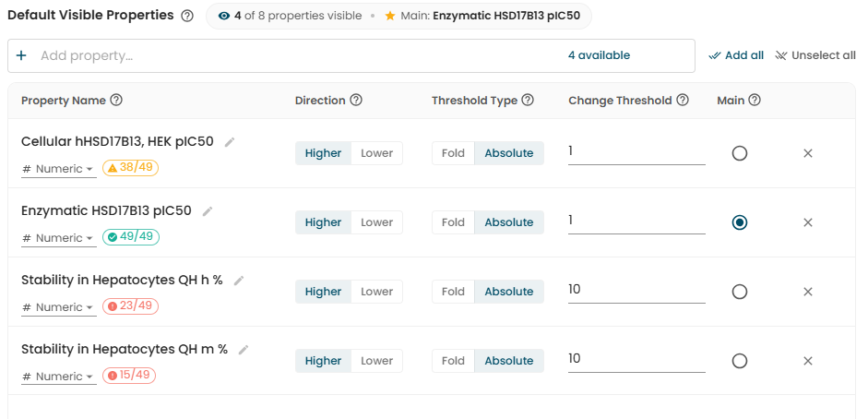Click Add all properties link
This screenshot has height=419, width=868.
[x=736, y=55]
